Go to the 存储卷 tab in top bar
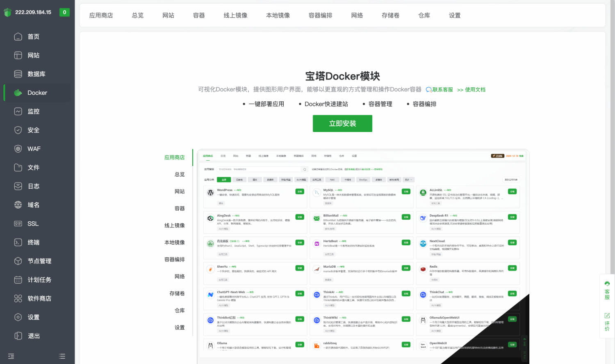 click(391, 15)
